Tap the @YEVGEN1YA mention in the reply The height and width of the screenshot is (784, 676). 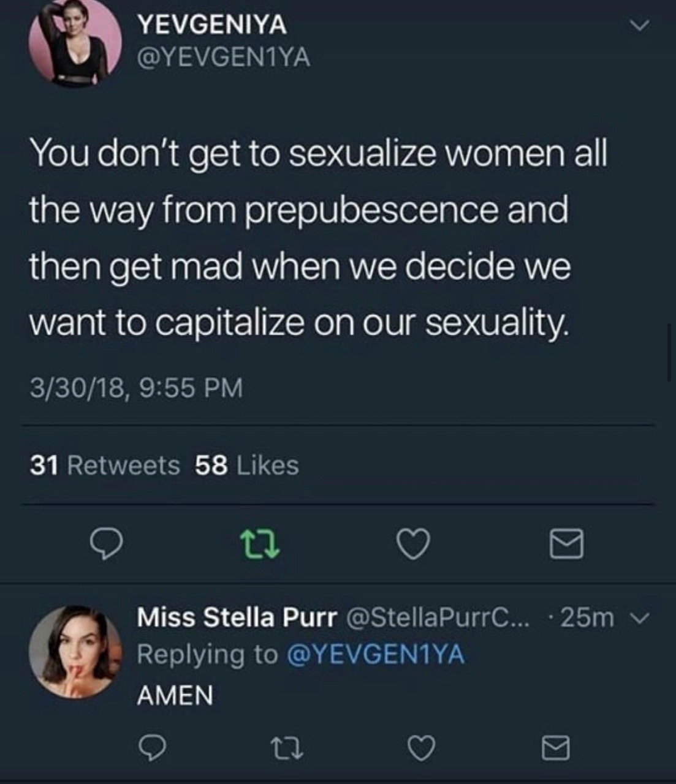click(x=375, y=654)
